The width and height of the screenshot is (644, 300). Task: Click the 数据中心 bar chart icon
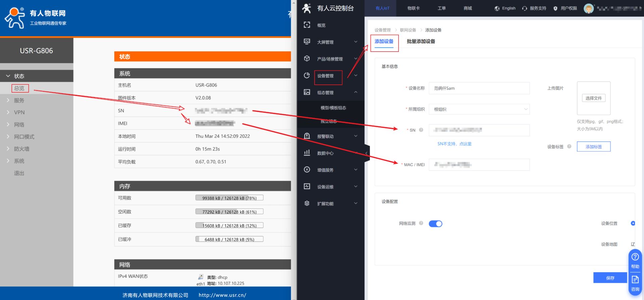(307, 153)
